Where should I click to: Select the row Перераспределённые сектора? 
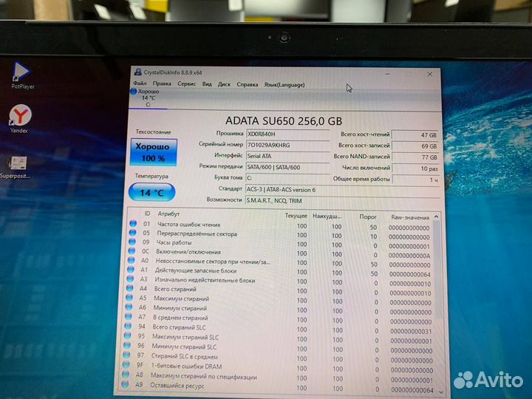pyautogui.click(x=282, y=235)
